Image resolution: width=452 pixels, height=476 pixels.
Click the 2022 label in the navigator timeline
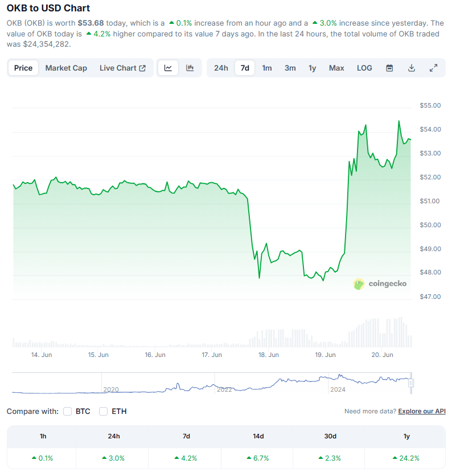[224, 389]
